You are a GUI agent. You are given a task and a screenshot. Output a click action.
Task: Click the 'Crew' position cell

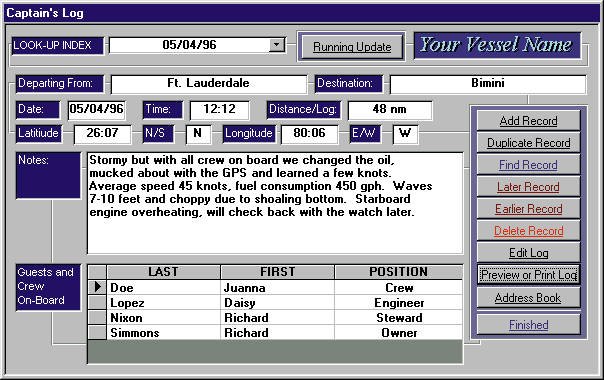[x=399, y=288]
